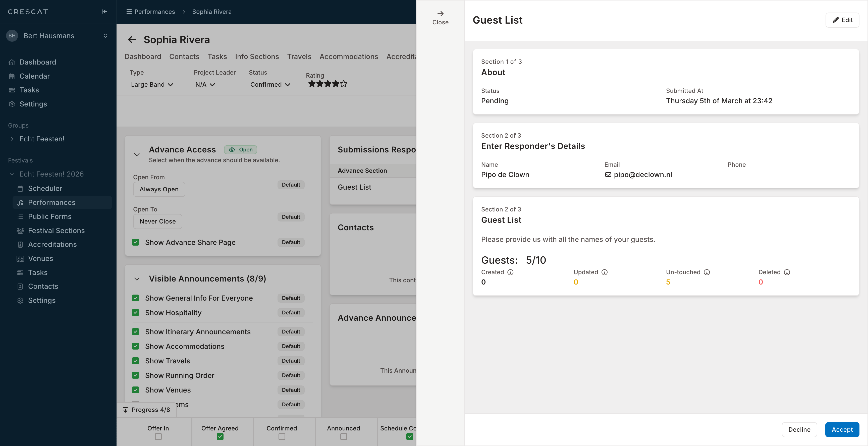Click the Always Open date field

point(159,189)
